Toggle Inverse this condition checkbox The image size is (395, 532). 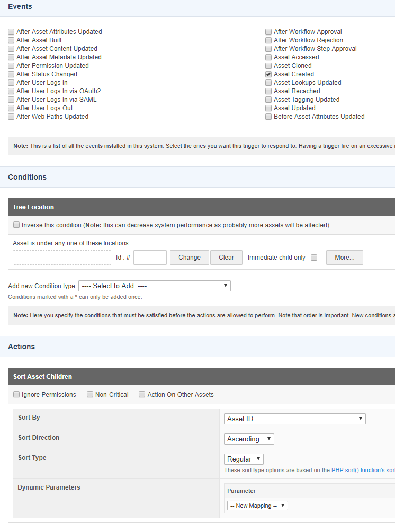(16, 225)
